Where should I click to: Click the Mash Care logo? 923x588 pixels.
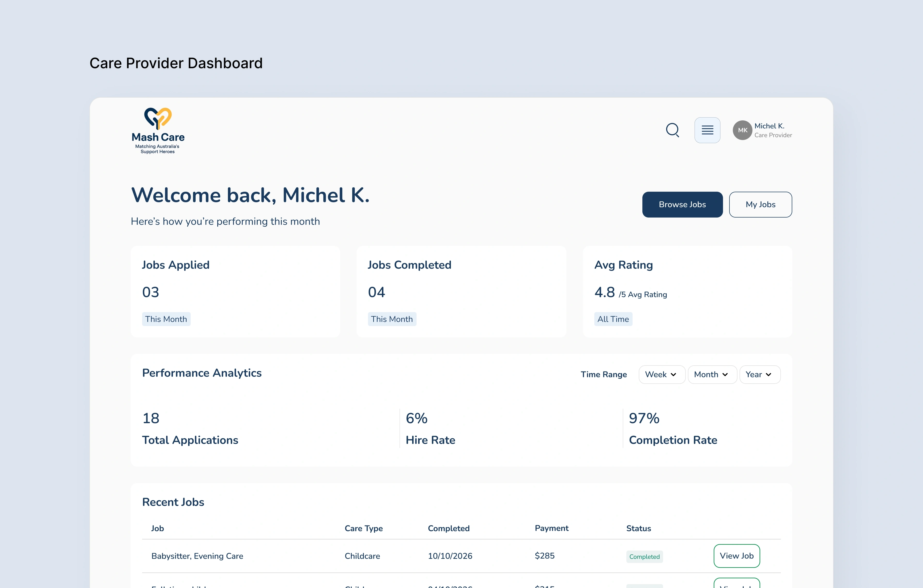pyautogui.click(x=158, y=131)
